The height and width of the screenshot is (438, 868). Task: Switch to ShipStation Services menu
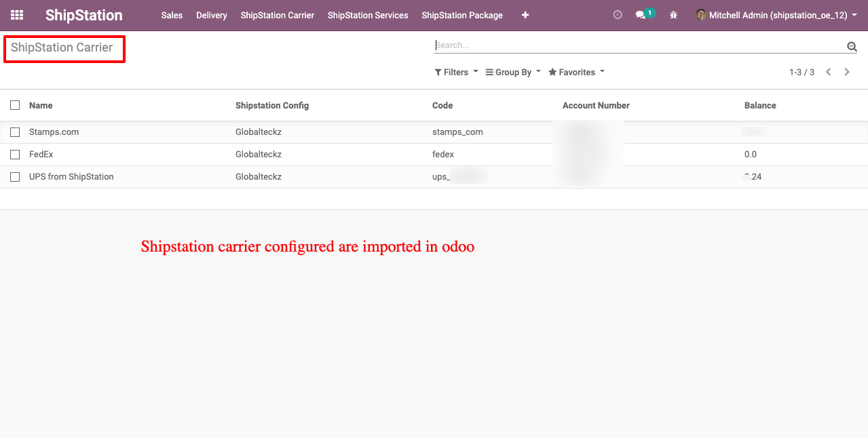pyautogui.click(x=368, y=15)
